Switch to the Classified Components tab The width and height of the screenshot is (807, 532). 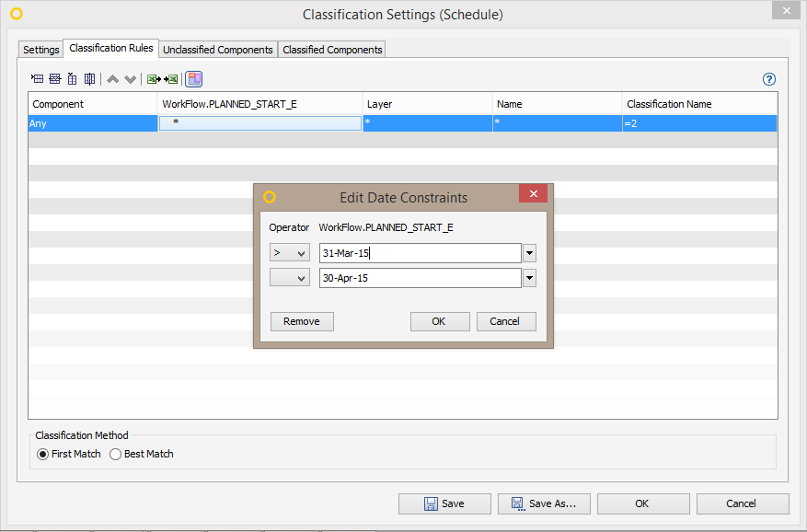(x=331, y=49)
